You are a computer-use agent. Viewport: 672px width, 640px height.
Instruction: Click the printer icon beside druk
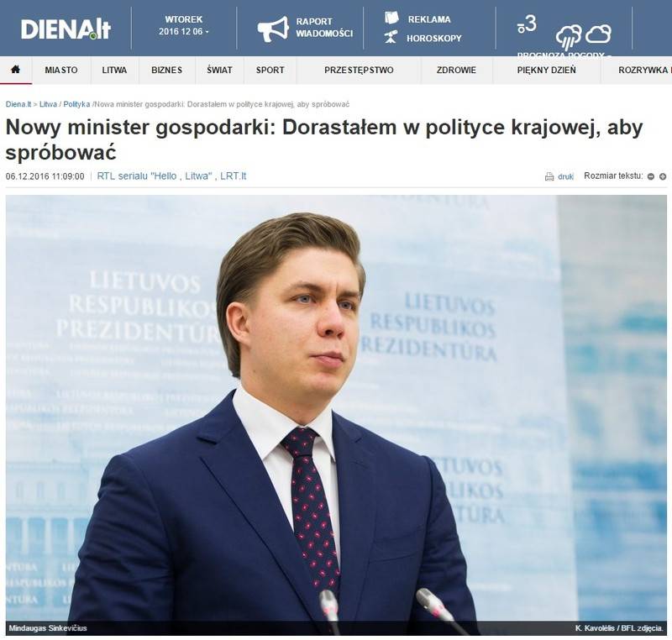[549, 176]
